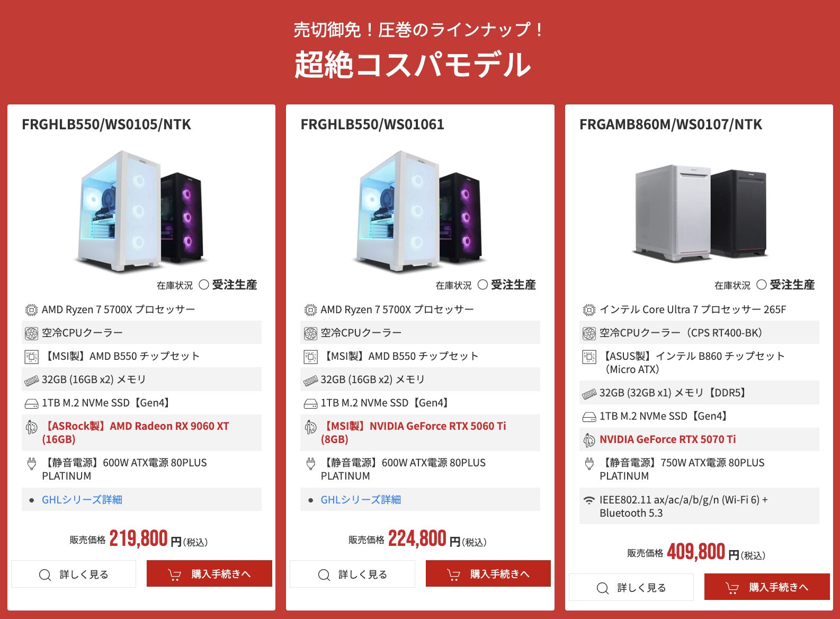Select the SSD drive icon beside 1TB M.2 NVMe
840x619 pixels.
click(x=30, y=403)
